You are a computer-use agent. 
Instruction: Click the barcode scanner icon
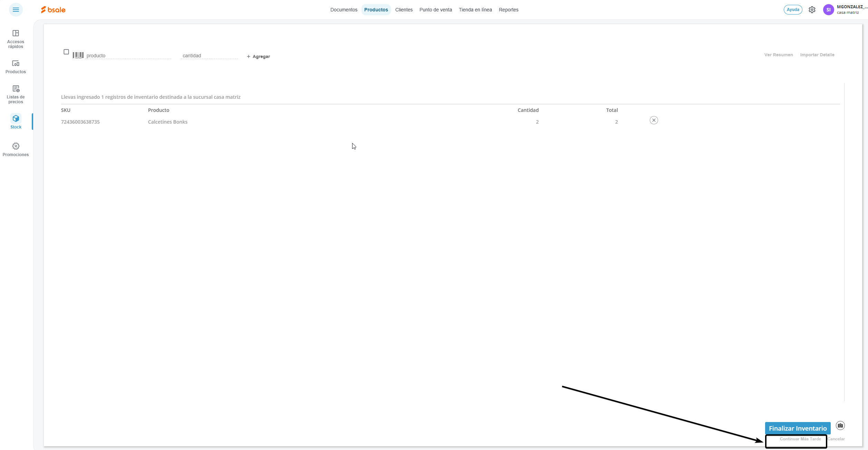tap(78, 55)
